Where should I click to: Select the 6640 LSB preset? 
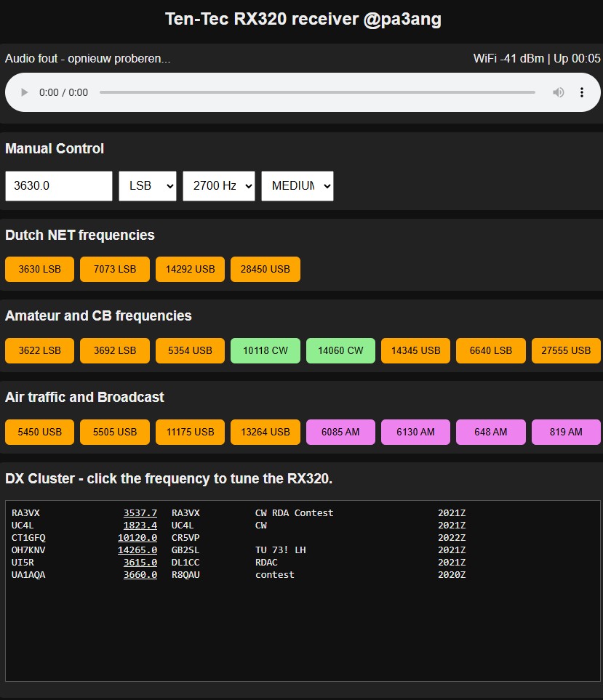(x=491, y=350)
